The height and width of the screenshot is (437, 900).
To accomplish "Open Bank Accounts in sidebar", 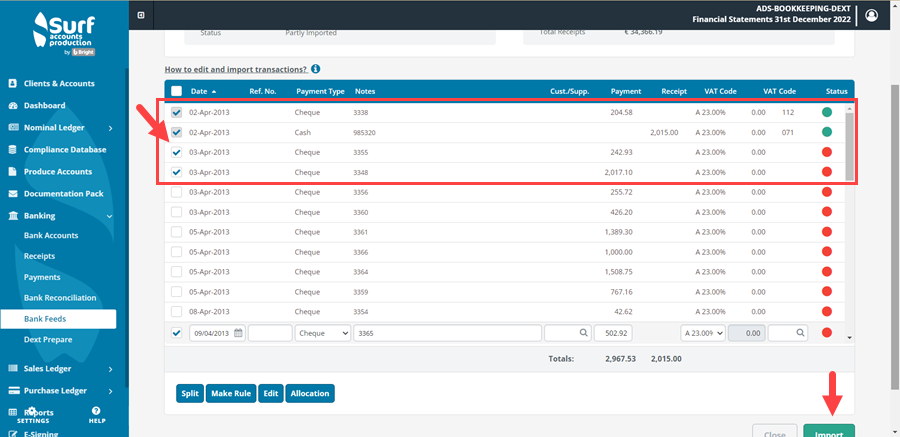I will pos(51,235).
